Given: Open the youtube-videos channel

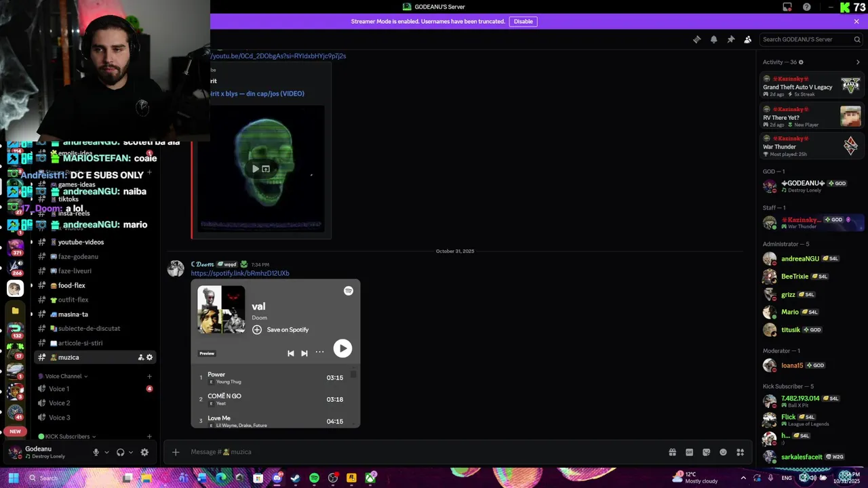Looking at the screenshot, I should [x=95, y=242].
